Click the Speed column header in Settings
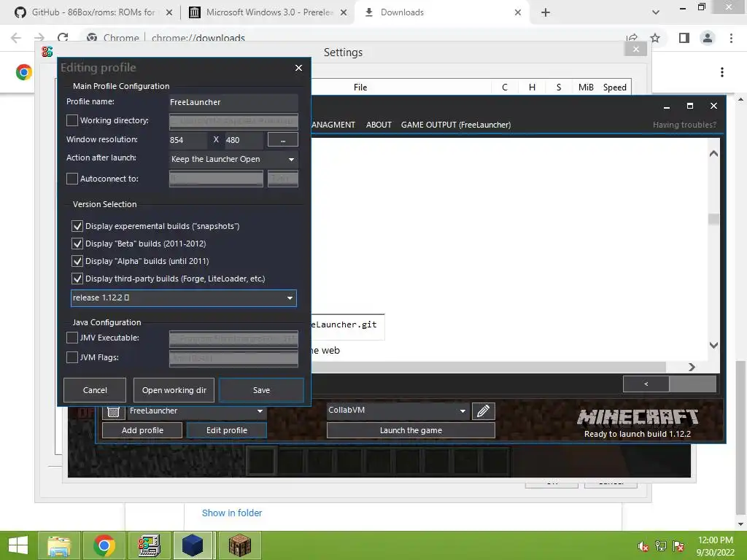 tap(614, 87)
